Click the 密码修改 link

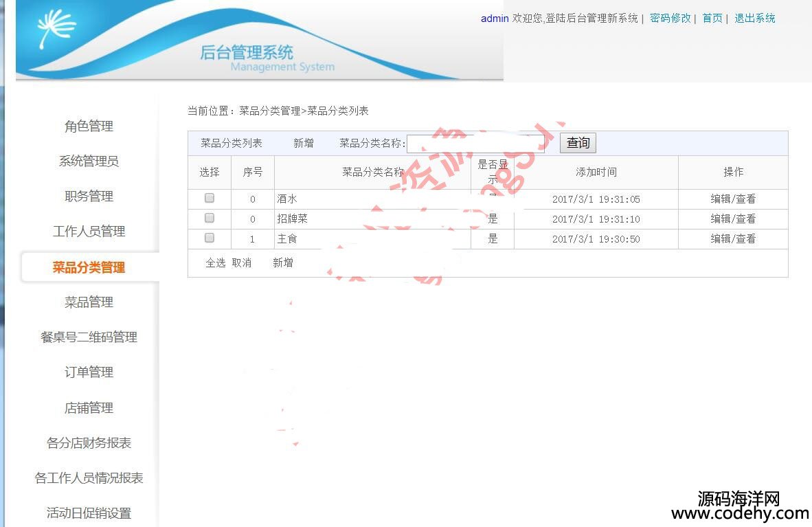pos(670,18)
